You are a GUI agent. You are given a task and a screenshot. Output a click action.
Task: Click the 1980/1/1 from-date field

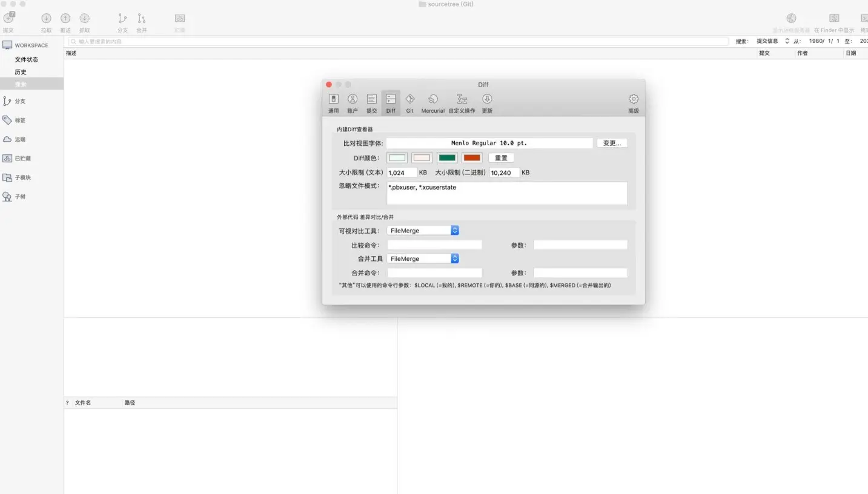coord(824,41)
